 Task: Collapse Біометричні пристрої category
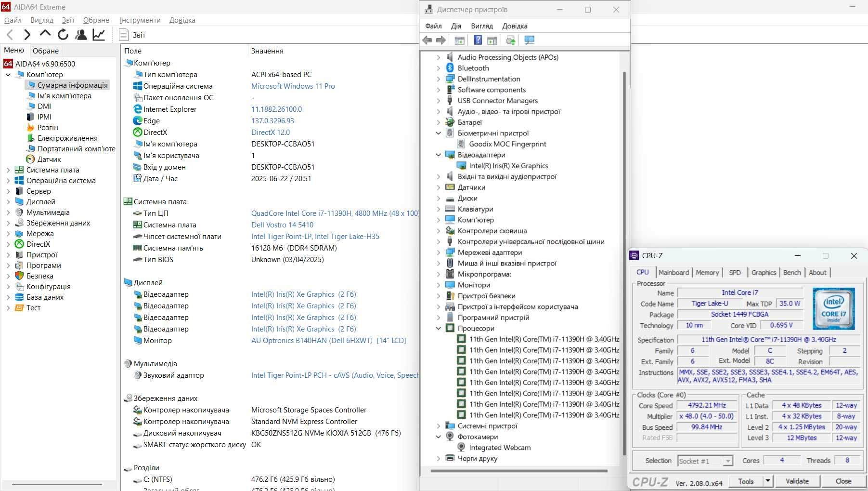(x=438, y=133)
